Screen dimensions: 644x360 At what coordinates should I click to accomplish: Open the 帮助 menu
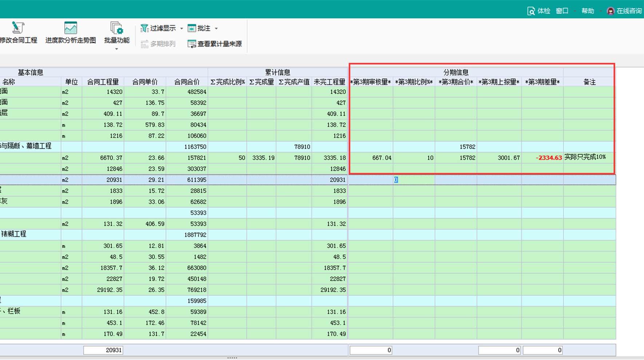click(588, 11)
